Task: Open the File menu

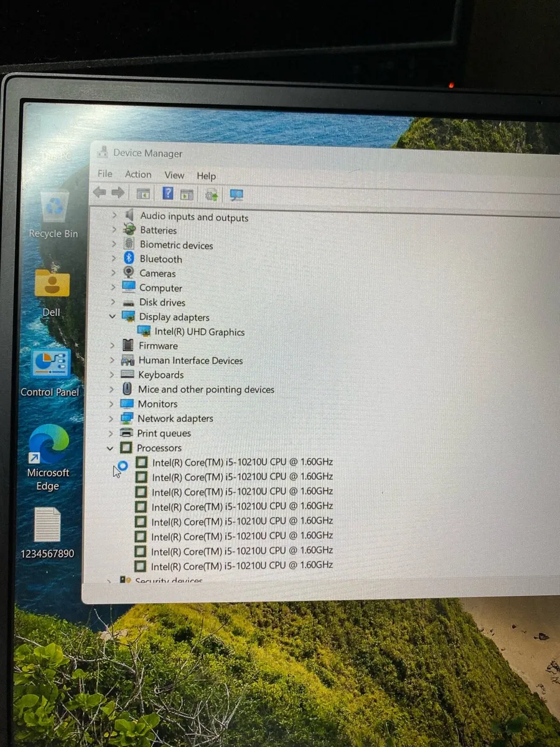Action: (x=105, y=174)
